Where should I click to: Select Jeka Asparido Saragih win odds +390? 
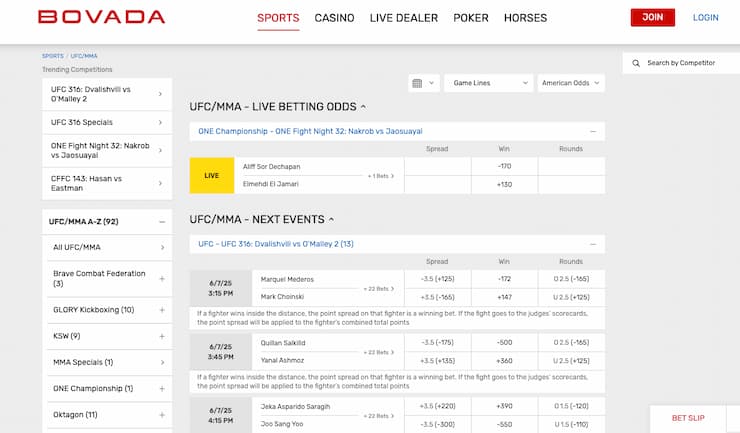pos(504,406)
